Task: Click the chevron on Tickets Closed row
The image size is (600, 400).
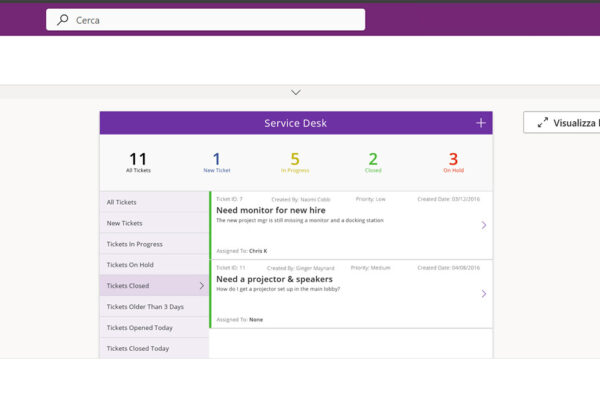Action: pyautogui.click(x=202, y=286)
